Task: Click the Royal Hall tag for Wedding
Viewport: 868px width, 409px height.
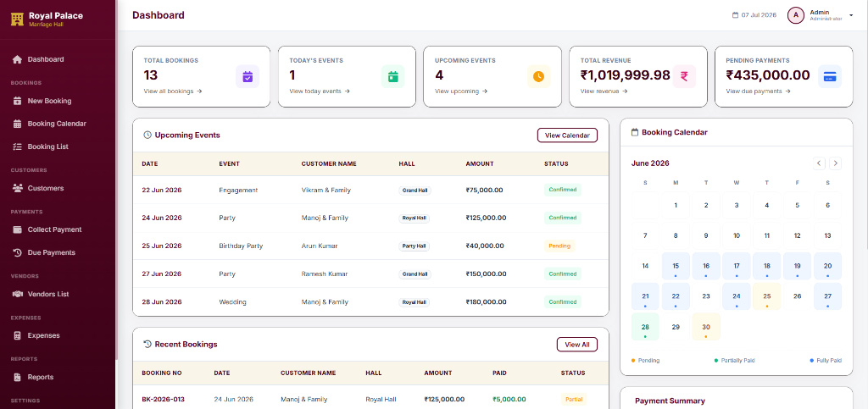Action: tap(414, 302)
